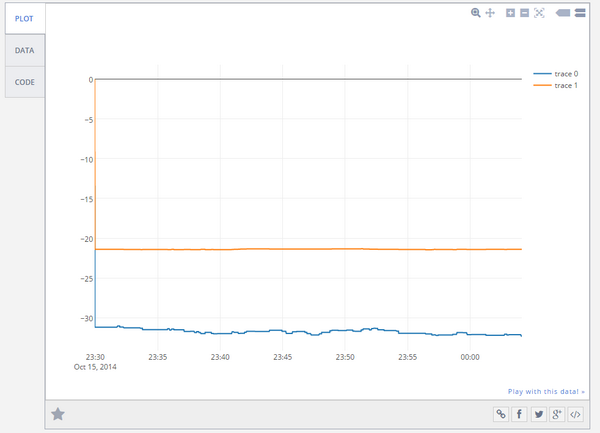Screen dimensions: 600x433
Task: Click the 23:45 x-axis label
Action: 282,357
